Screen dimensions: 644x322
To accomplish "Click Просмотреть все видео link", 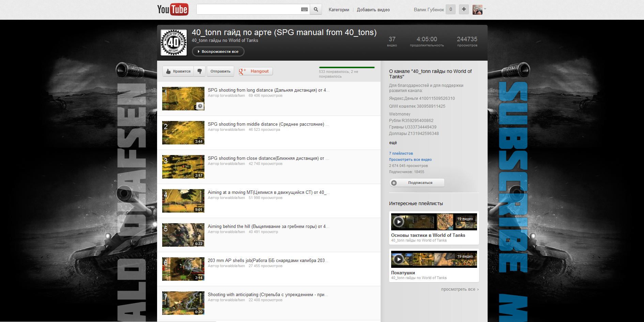I will point(410,159).
